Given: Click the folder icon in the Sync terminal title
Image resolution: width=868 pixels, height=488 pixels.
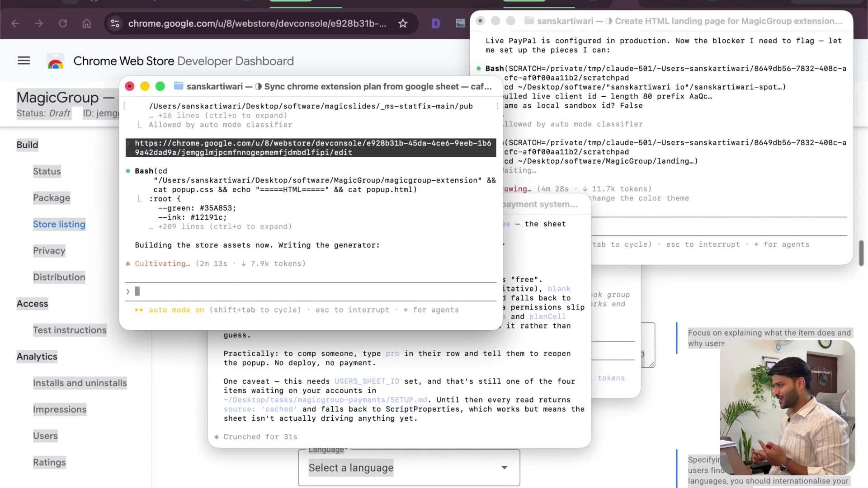Looking at the screenshot, I should pos(179,86).
